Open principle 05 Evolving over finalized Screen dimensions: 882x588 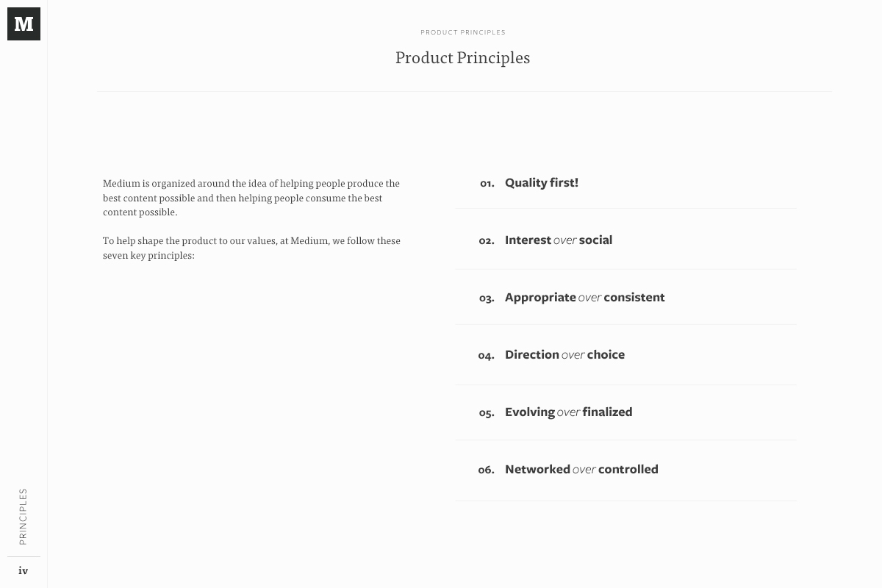tap(626, 412)
